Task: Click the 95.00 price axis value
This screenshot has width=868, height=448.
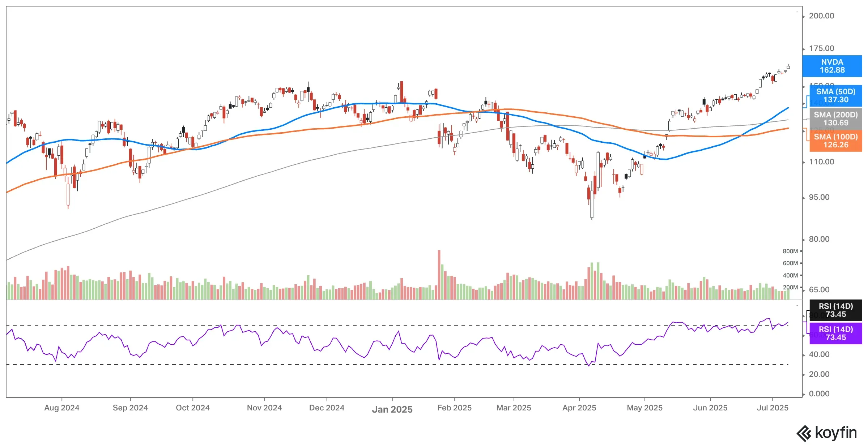Action: 819,197
